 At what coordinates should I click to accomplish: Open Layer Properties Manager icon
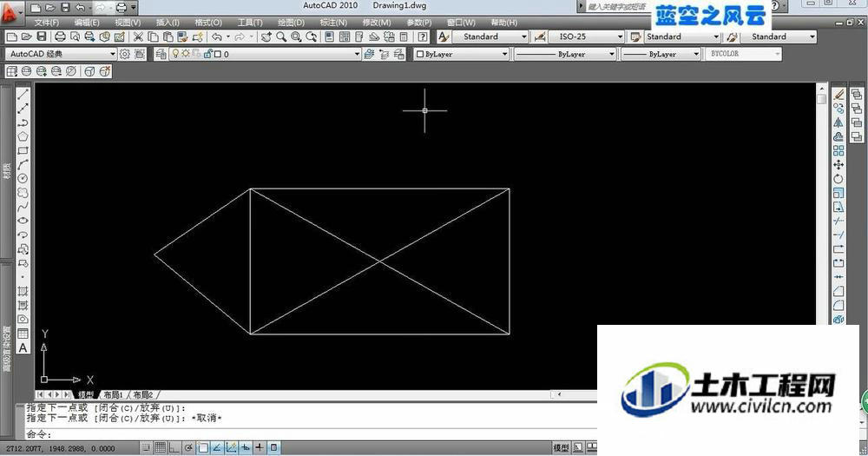coord(161,54)
